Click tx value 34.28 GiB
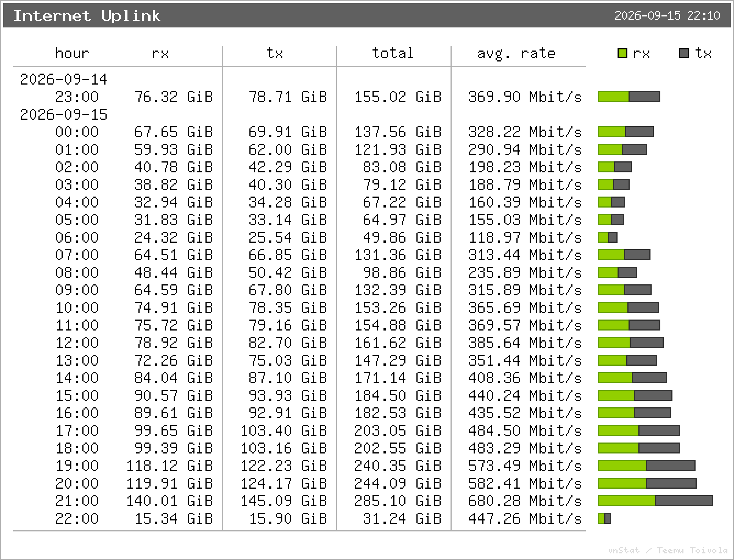The width and height of the screenshot is (734, 560). pos(288,202)
